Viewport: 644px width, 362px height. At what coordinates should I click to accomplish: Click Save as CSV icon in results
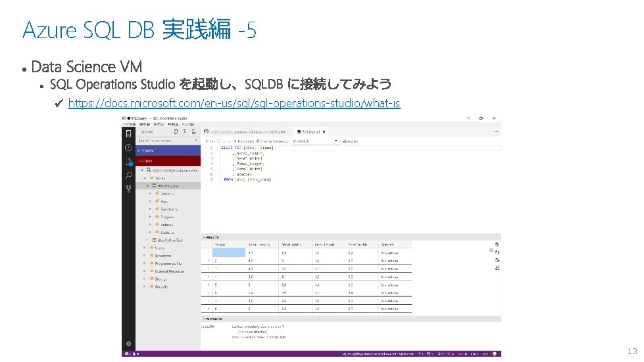tap(497, 244)
